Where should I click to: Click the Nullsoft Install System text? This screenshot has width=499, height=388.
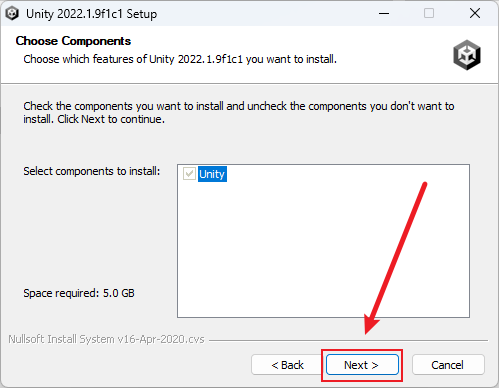point(106,339)
